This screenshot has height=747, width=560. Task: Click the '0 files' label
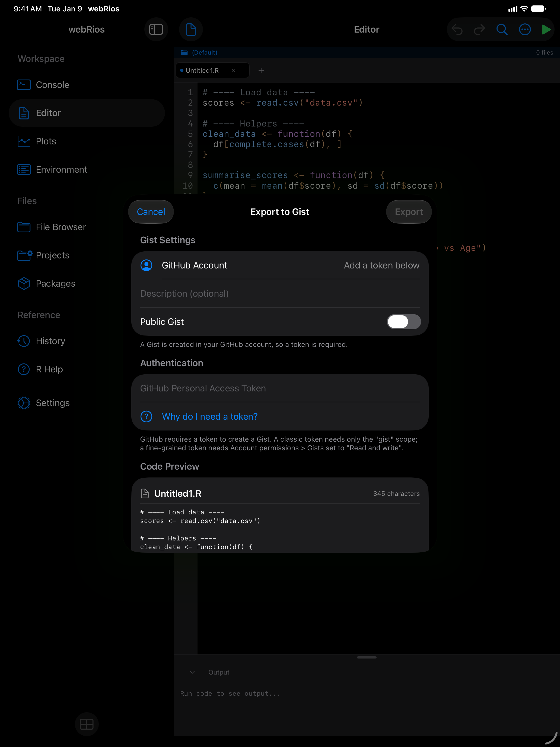pos(545,52)
